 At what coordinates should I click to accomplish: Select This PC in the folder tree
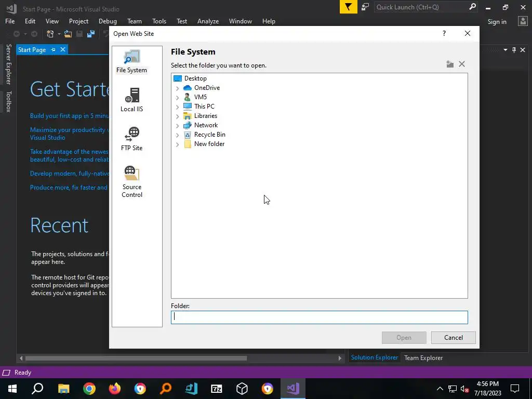(199, 106)
